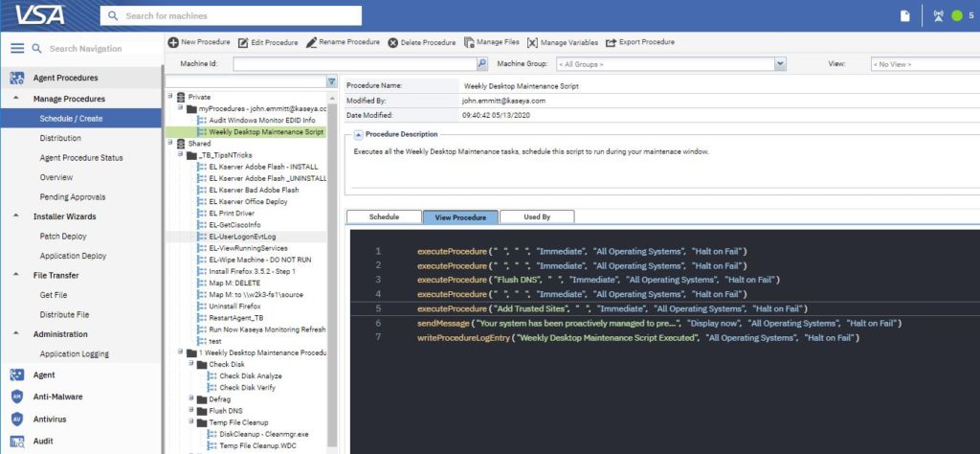This screenshot has width=980, height=454.
Task: Open Application Deploy wizard
Action: point(73,256)
